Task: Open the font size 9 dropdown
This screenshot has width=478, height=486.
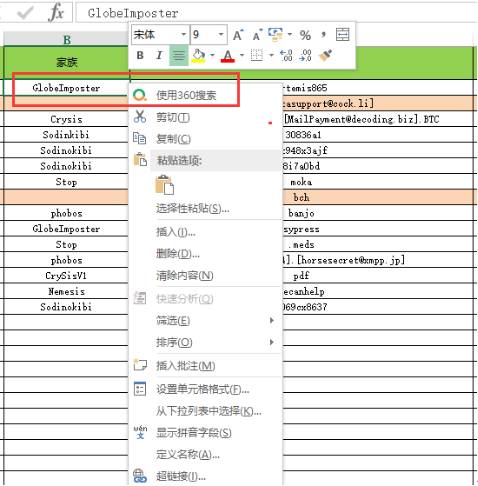Action: click(221, 34)
